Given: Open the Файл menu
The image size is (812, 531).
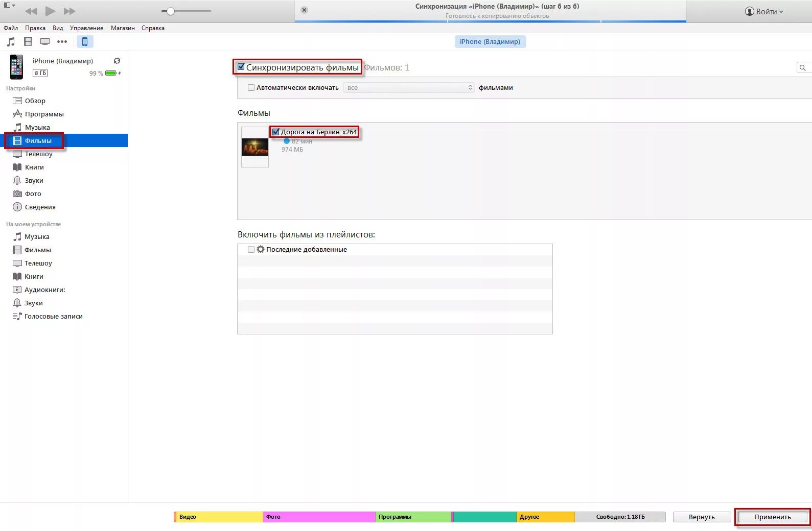Looking at the screenshot, I should coord(11,28).
